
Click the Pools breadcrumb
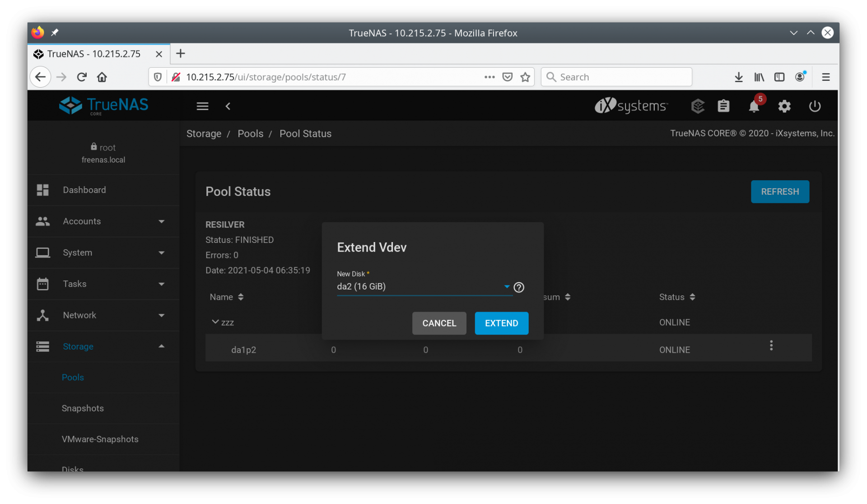tap(250, 134)
